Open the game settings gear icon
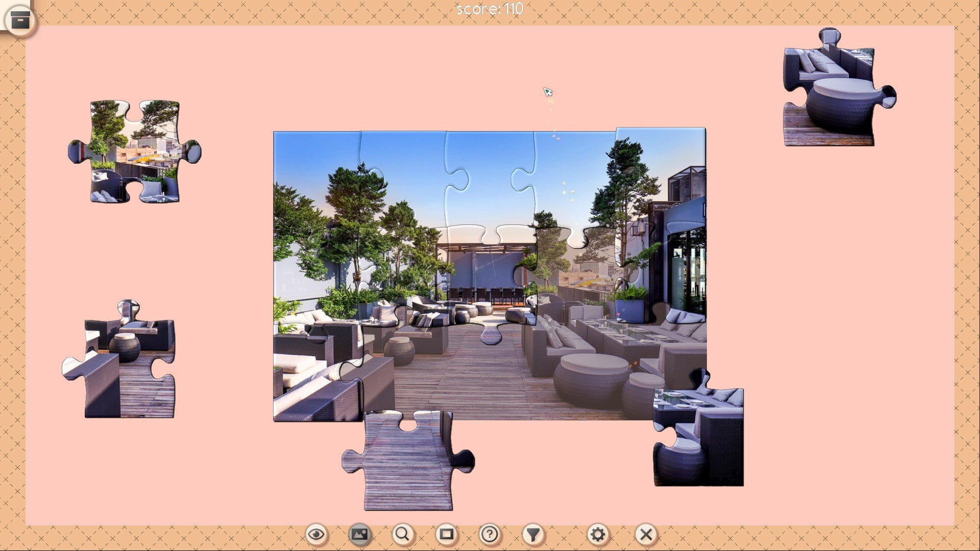This screenshot has width=980, height=551. pos(597,534)
